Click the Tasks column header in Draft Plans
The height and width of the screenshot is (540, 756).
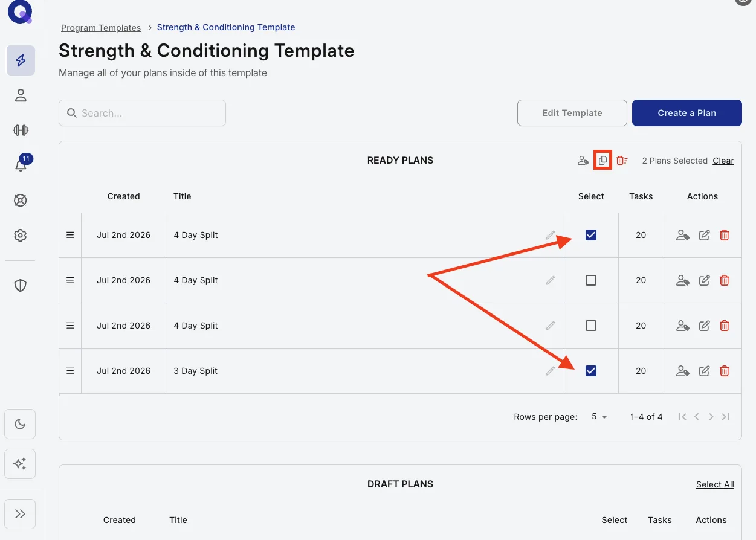659,520
